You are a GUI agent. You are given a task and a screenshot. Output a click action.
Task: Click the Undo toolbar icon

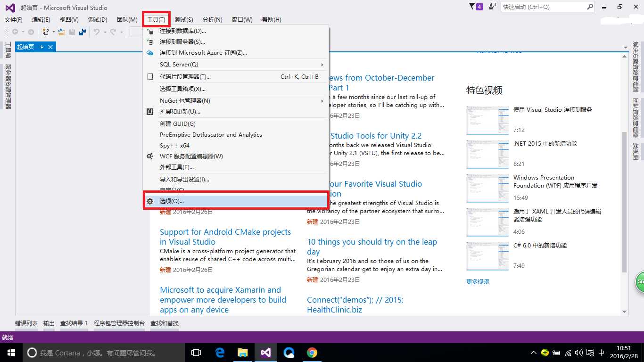(x=96, y=32)
